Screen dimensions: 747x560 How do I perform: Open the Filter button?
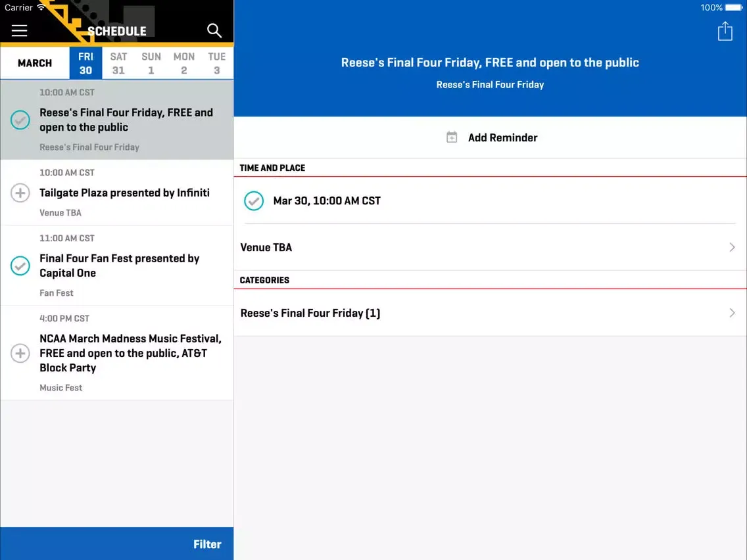207,544
